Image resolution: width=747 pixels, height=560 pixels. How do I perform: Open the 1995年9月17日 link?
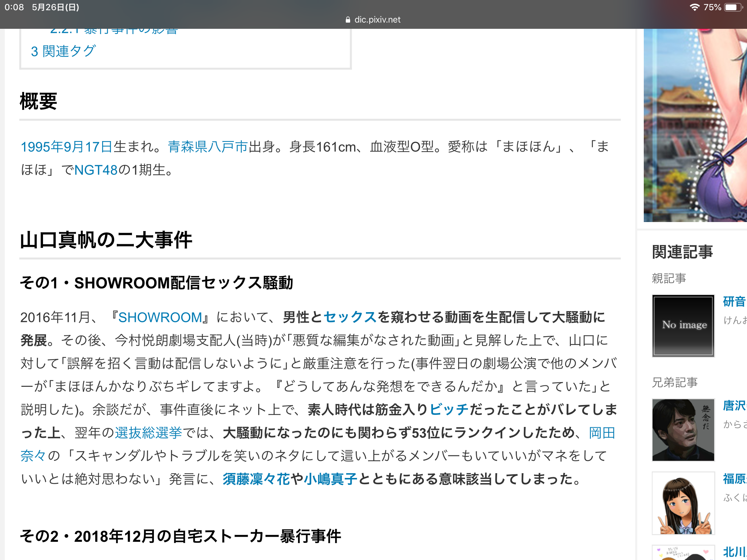click(67, 147)
